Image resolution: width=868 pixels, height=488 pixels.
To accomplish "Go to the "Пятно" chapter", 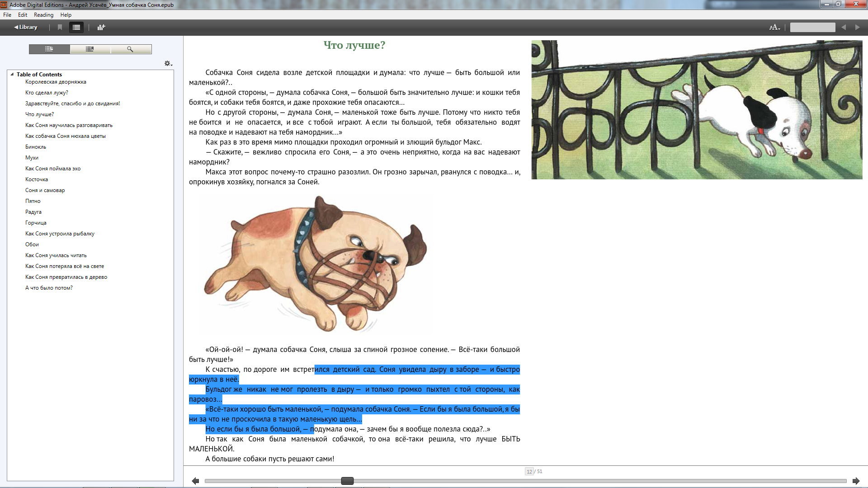I will click(x=33, y=201).
